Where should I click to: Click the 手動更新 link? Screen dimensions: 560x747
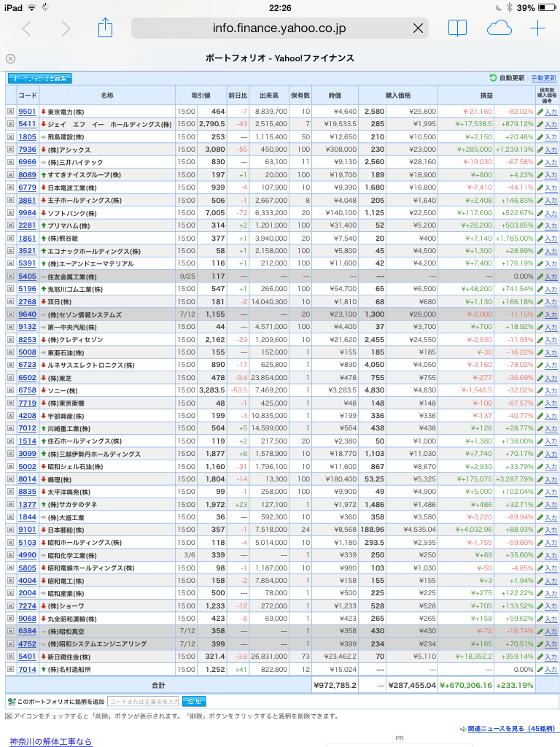[x=544, y=78]
